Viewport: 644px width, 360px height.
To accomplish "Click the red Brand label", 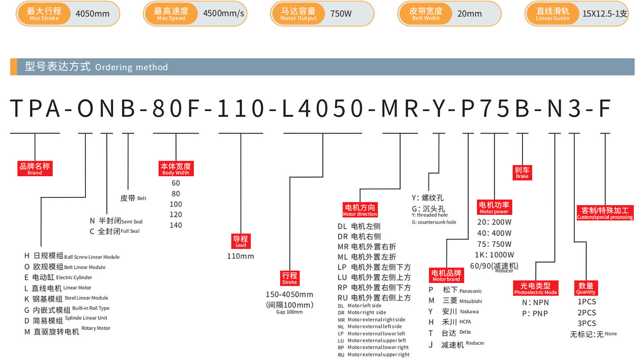I will coord(35,169).
